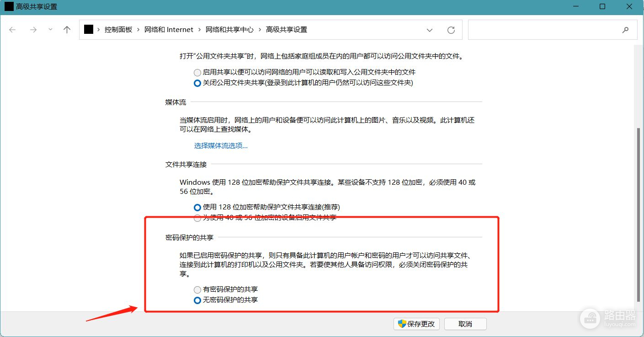Click the window icon in title bar
644x337 pixels.
[9, 7]
